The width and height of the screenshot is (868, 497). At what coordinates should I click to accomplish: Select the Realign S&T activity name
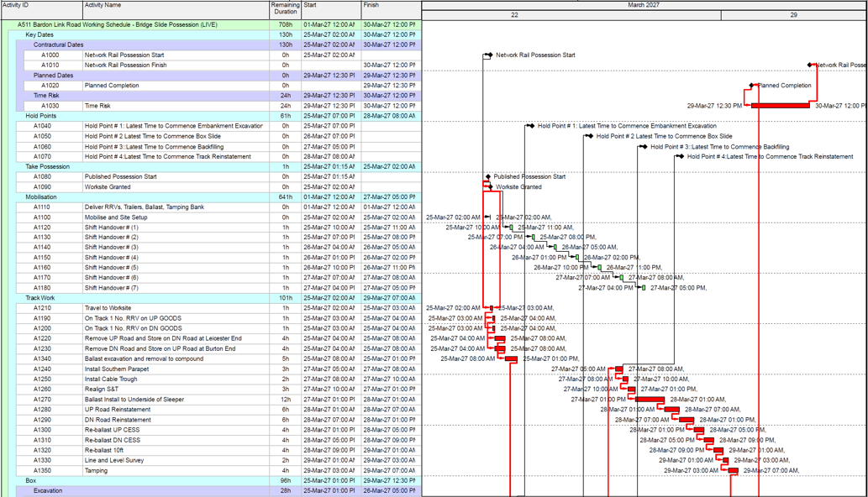tap(102, 390)
